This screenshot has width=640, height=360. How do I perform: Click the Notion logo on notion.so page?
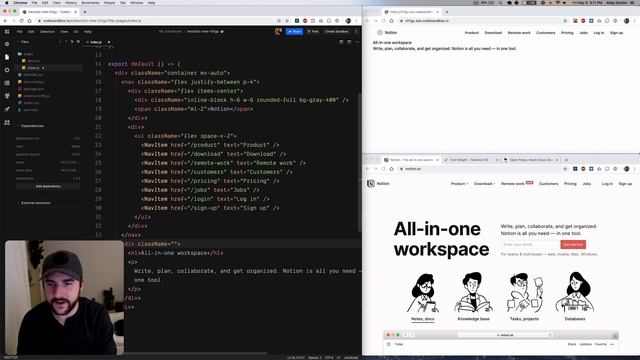[371, 184]
